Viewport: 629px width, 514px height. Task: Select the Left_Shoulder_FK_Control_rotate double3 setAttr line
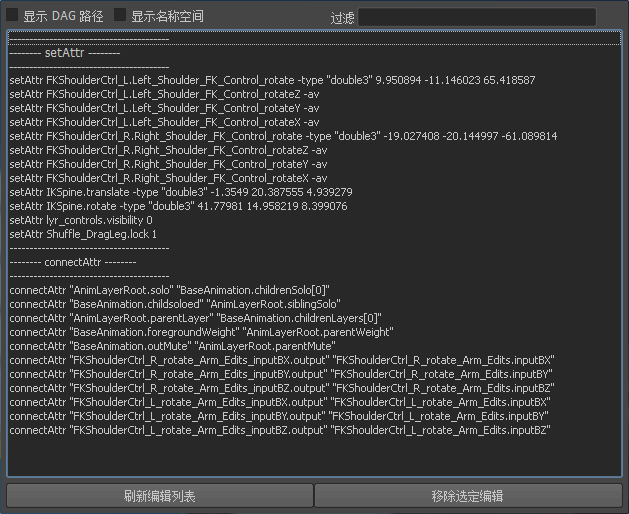(x=272, y=80)
